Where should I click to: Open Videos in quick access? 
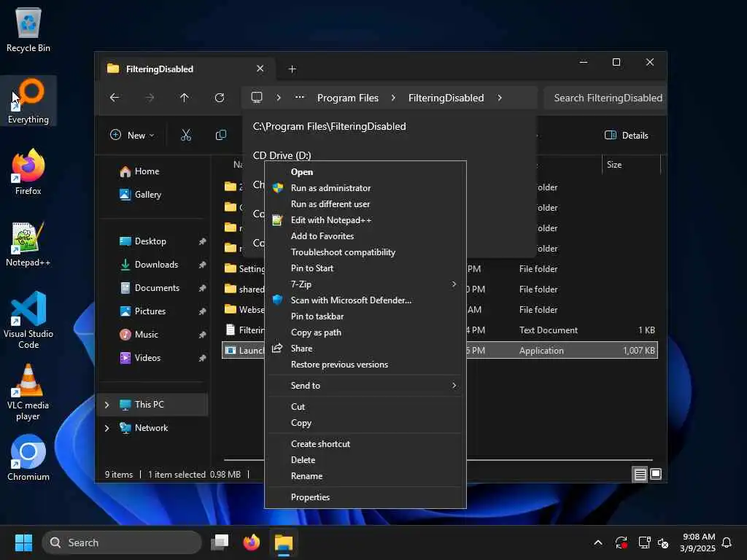click(x=140, y=358)
